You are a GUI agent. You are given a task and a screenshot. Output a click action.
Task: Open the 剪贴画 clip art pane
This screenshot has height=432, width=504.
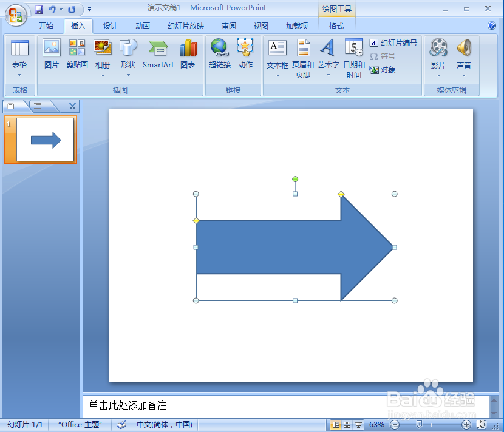tap(77, 54)
